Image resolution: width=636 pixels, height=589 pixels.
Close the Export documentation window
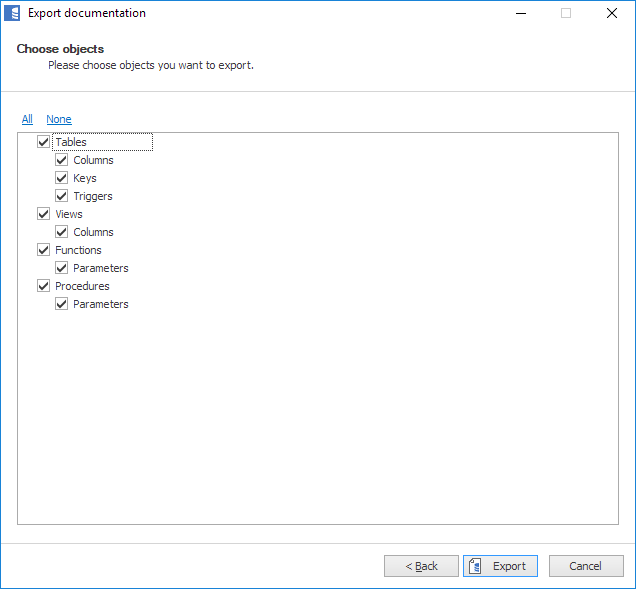pyautogui.click(x=611, y=14)
